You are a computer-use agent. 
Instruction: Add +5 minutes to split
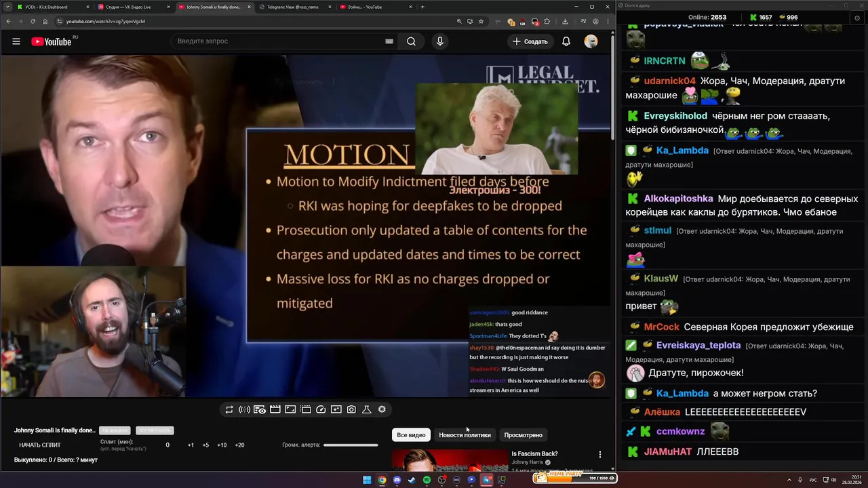[205, 445]
